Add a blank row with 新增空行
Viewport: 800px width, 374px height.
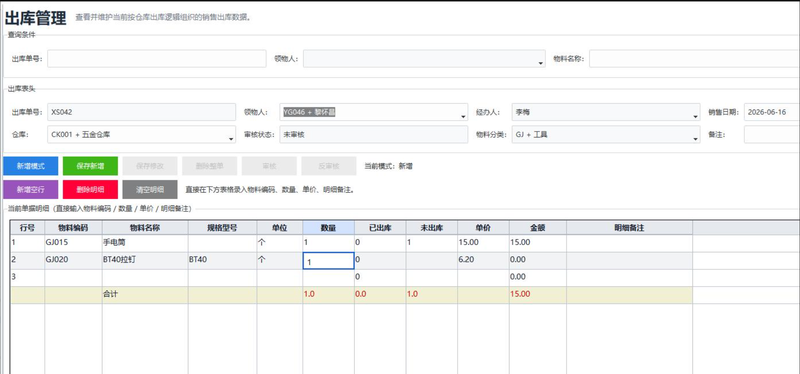31,189
